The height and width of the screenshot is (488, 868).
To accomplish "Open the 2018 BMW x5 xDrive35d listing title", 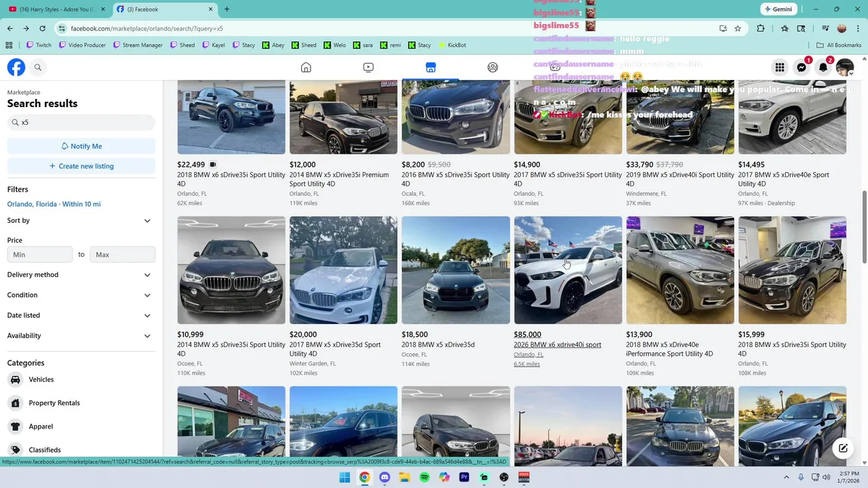I will click(438, 344).
